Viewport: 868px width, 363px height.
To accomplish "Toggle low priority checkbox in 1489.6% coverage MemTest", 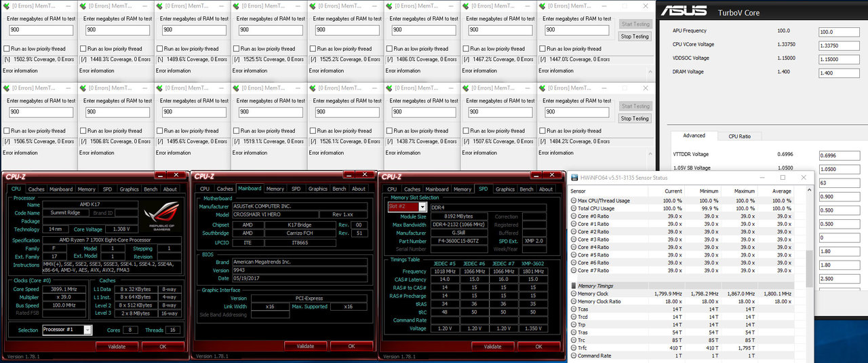I will click(159, 49).
